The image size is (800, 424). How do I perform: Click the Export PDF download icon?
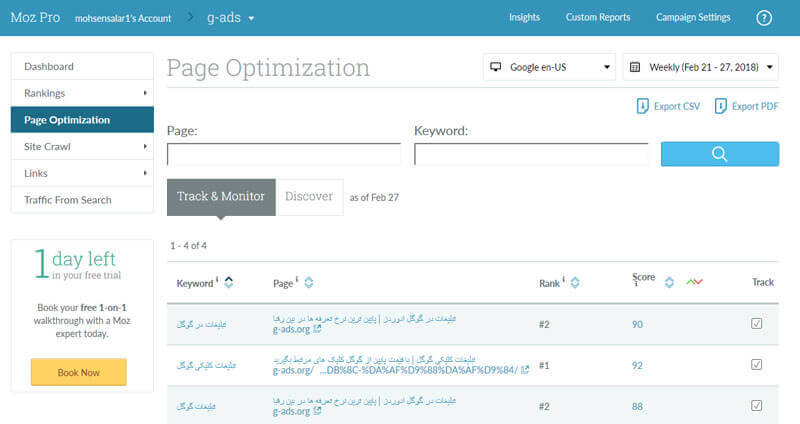pyautogui.click(x=720, y=106)
